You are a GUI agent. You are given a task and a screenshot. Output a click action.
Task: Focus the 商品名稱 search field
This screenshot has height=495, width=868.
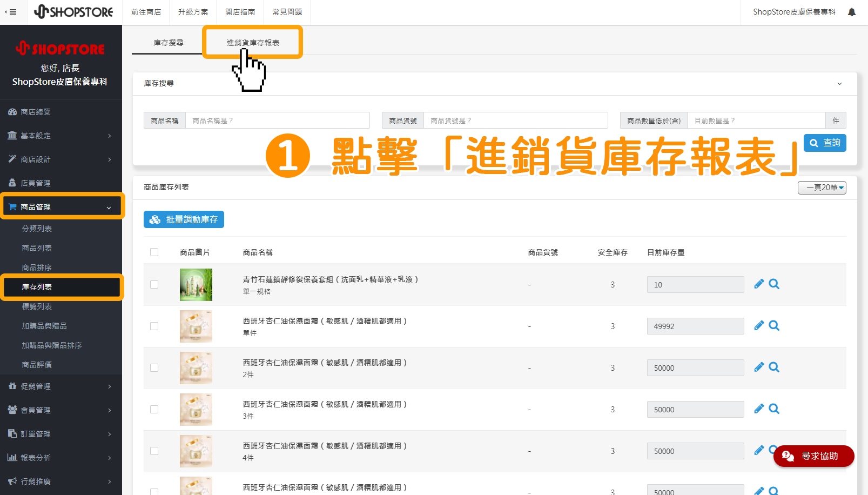click(x=278, y=121)
